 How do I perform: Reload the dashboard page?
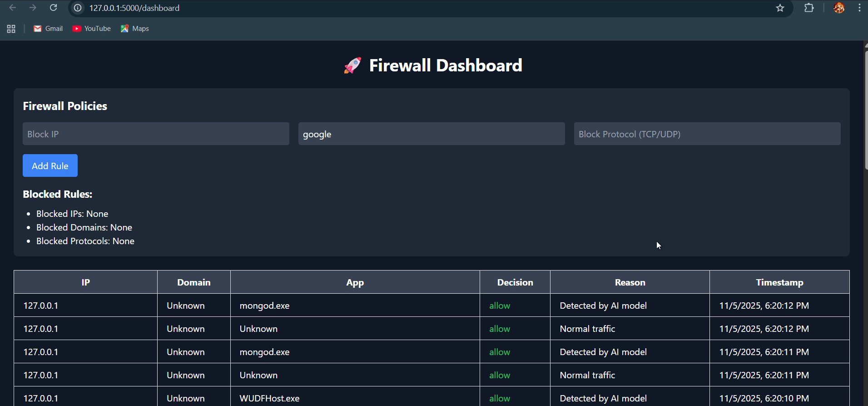coord(53,8)
